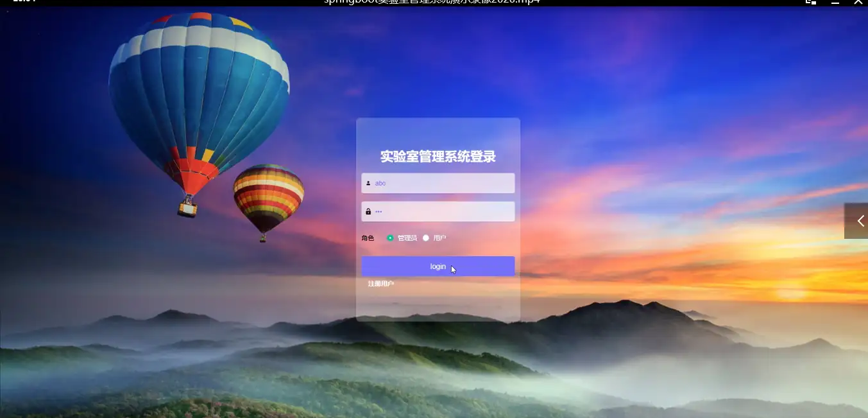Click the 实验室管理系统登录 heading
868x418 pixels.
click(438, 156)
